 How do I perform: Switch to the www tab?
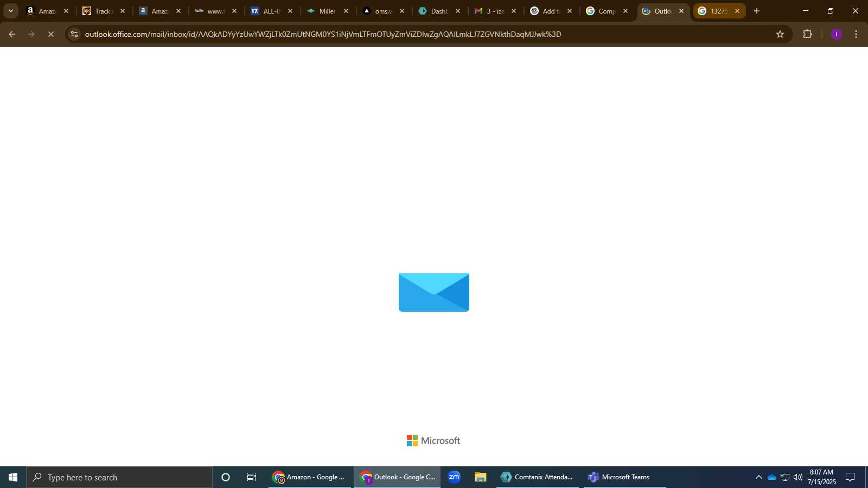pos(215,11)
